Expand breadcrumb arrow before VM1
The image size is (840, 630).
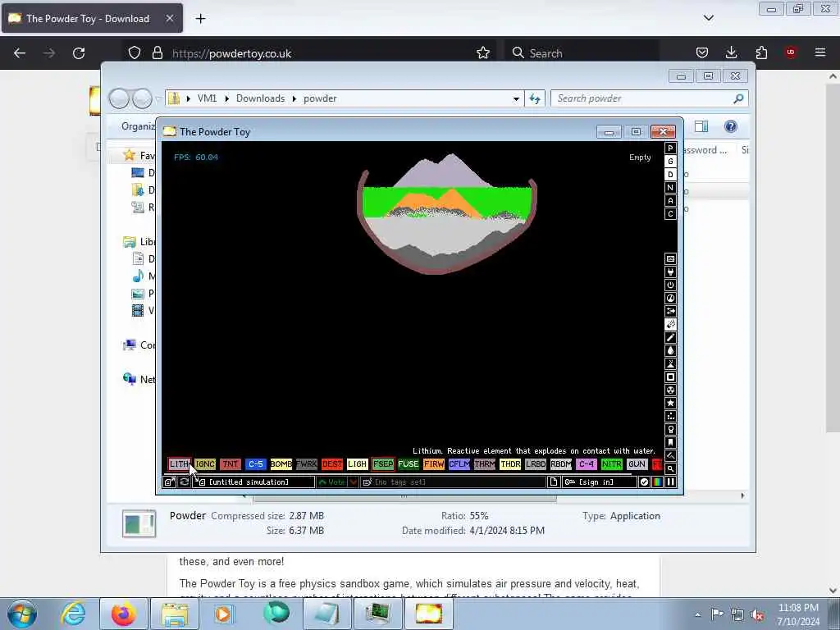tap(189, 98)
